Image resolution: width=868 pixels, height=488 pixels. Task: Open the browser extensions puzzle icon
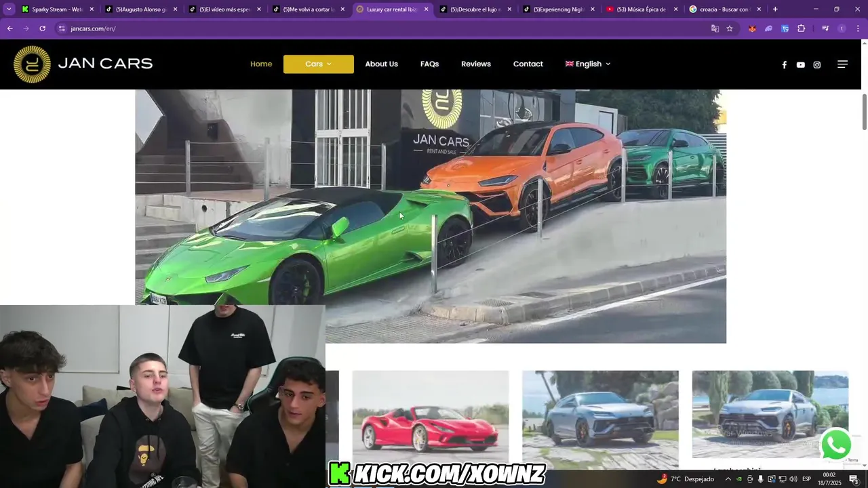[x=801, y=28]
